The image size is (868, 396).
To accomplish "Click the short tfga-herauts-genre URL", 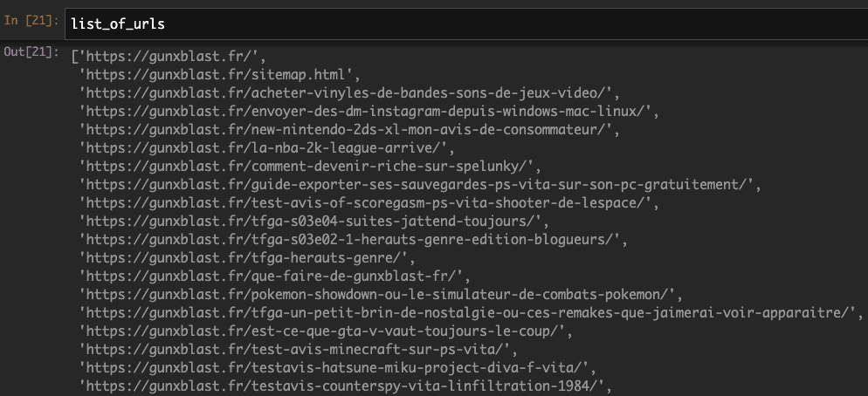I will point(247,257).
